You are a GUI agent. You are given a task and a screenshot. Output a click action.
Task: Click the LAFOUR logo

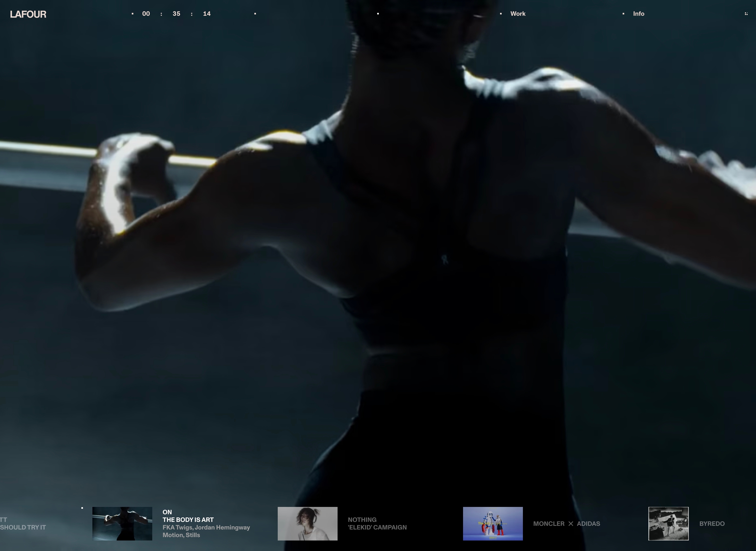28,14
